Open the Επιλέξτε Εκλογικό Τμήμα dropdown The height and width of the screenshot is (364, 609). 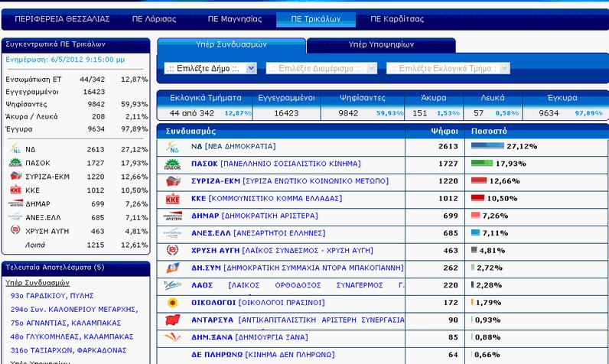click(448, 68)
